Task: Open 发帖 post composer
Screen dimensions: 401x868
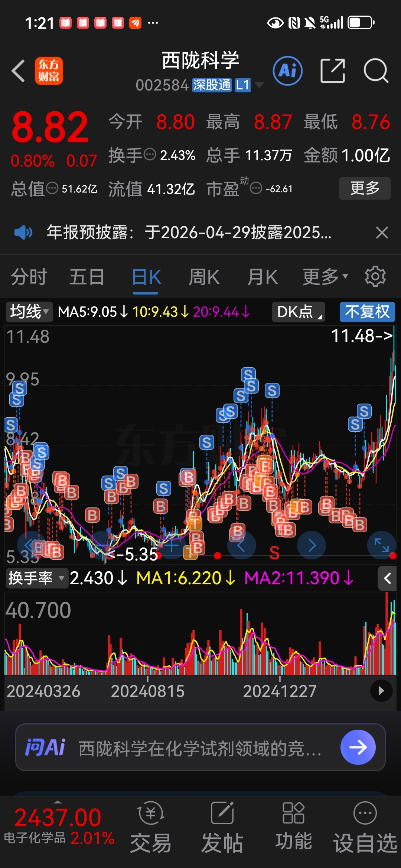Action: [222, 826]
